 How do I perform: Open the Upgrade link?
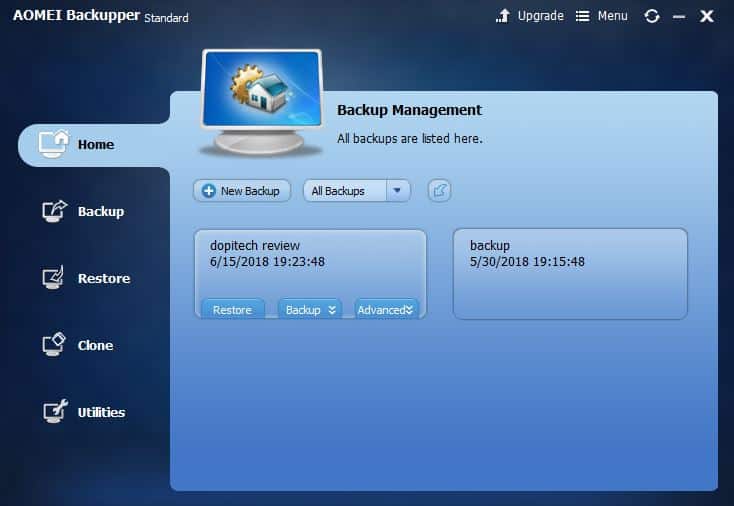tap(540, 16)
